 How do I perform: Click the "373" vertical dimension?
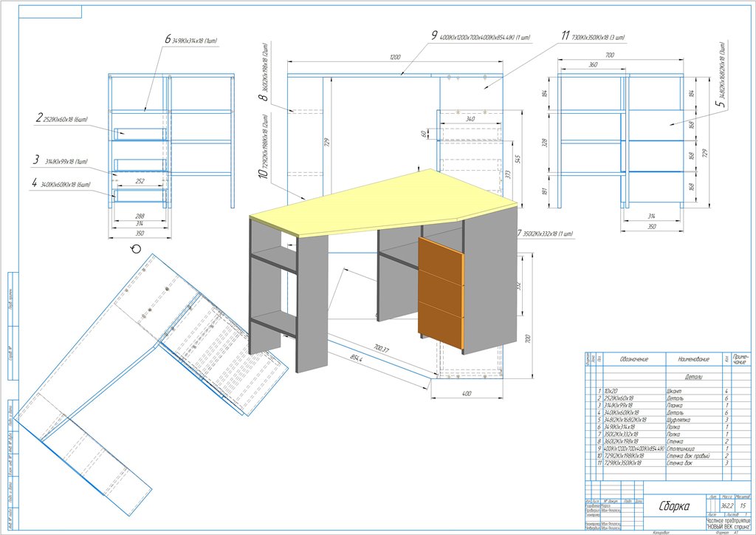pyautogui.click(x=508, y=174)
